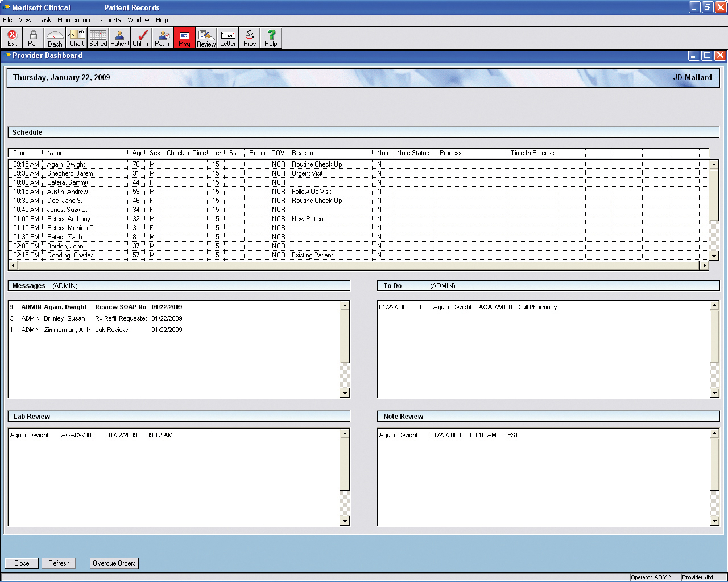Select the Call Pharmacy to-do item
This screenshot has height=582, width=728.
coord(537,307)
